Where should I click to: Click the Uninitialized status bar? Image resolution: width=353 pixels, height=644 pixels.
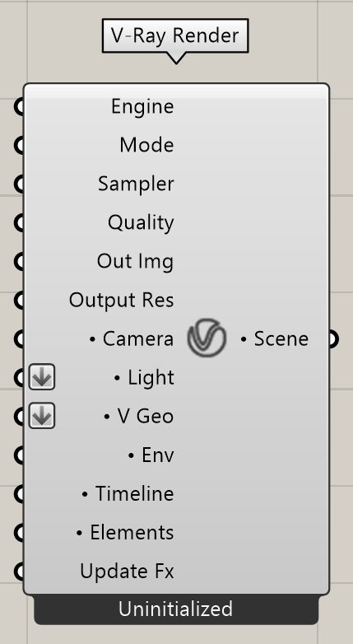click(x=176, y=609)
